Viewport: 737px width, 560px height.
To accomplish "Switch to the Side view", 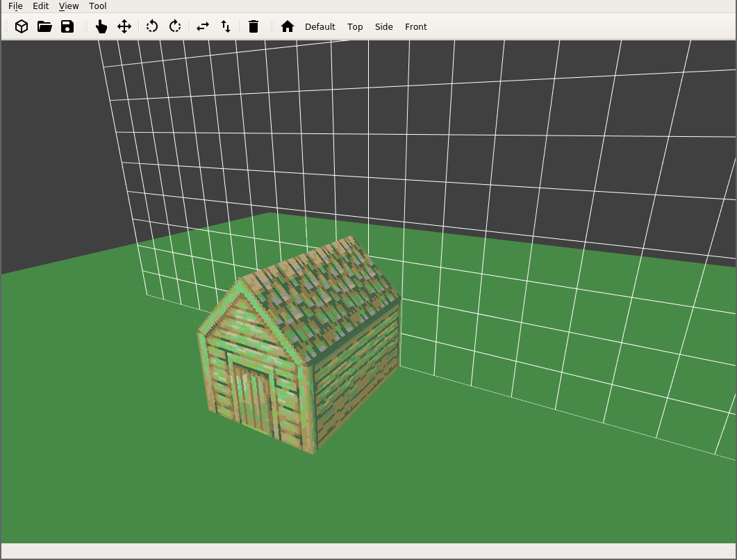I will pos(383,26).
